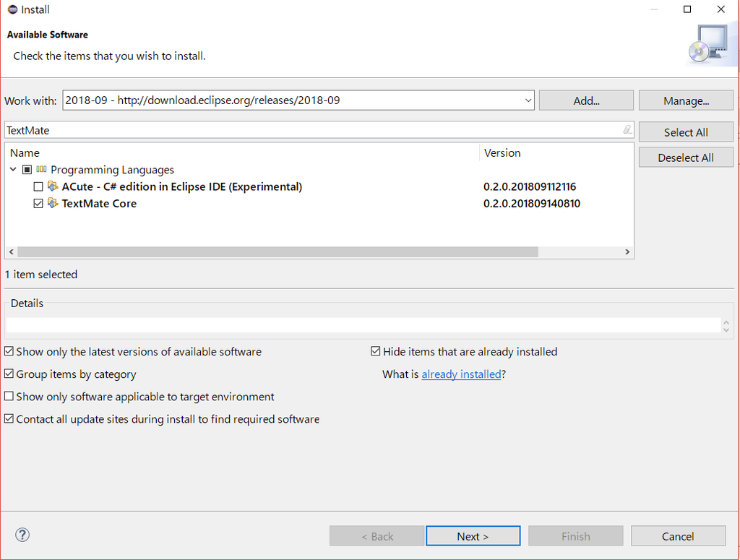Click the Details up stepper arrow
Viewport: 740px width, 560px height.
(x=726, y=322)
